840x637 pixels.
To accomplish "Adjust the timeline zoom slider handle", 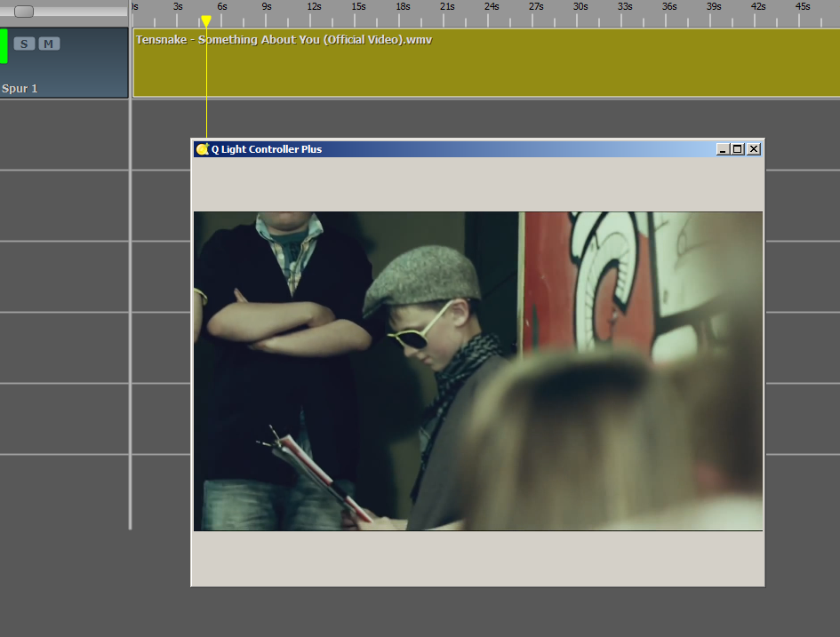I will click(24, 12).
